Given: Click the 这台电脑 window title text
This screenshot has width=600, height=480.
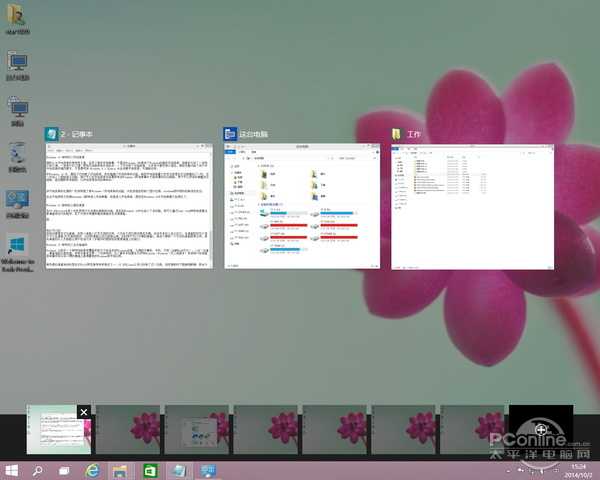Looking at the screenshot, I should pos(253,134).
